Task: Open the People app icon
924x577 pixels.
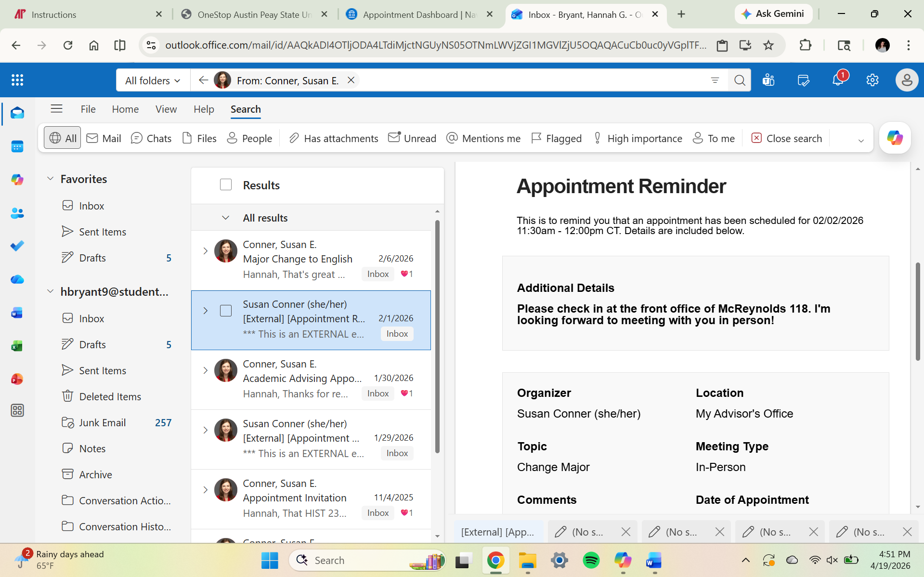Action: [x=17, y=213]
